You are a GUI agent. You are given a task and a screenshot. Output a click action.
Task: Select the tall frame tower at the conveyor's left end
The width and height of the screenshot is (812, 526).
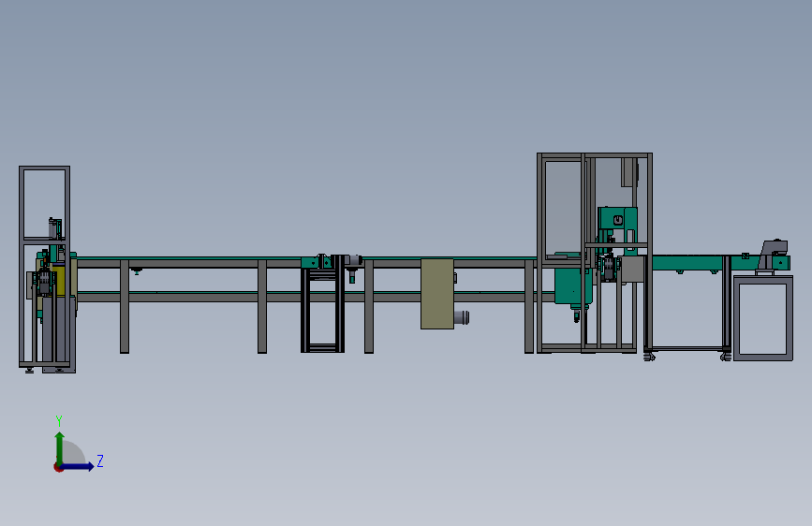pyautogui.click(x=45, y=267)
